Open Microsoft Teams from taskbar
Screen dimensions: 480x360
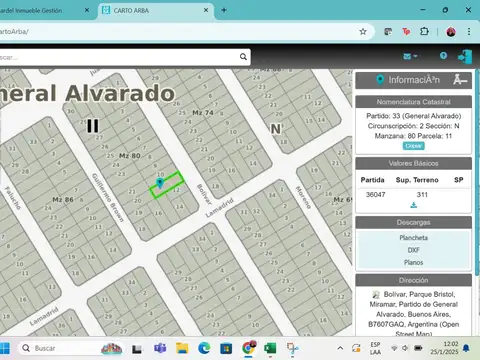(160, 348)
